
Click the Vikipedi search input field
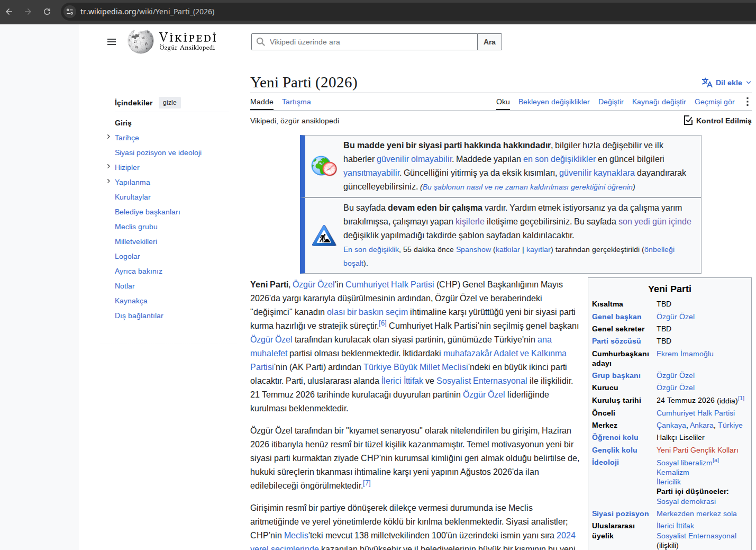pos(365,42)
